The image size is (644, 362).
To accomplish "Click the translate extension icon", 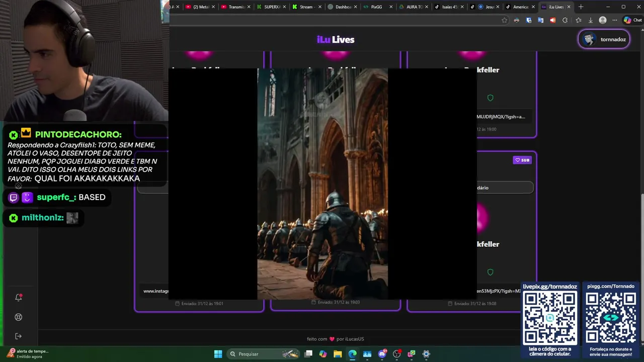I will pyautogui.click(x=540, y=20).
